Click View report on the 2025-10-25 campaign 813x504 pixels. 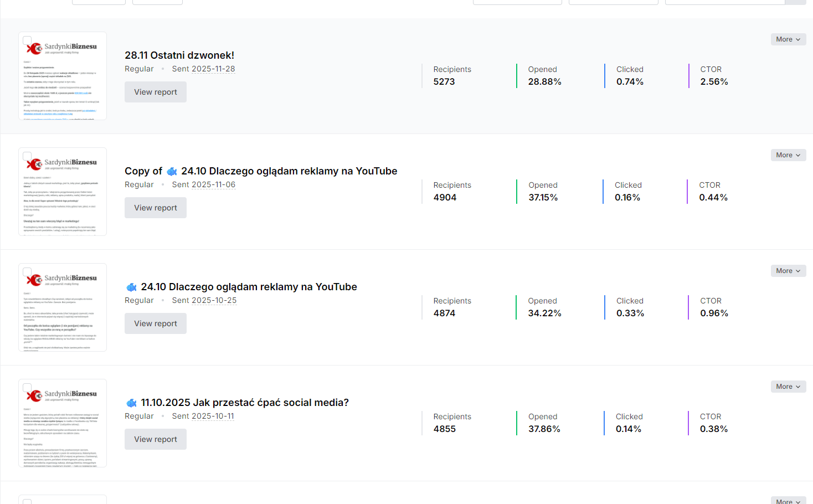tap(156, 323)
